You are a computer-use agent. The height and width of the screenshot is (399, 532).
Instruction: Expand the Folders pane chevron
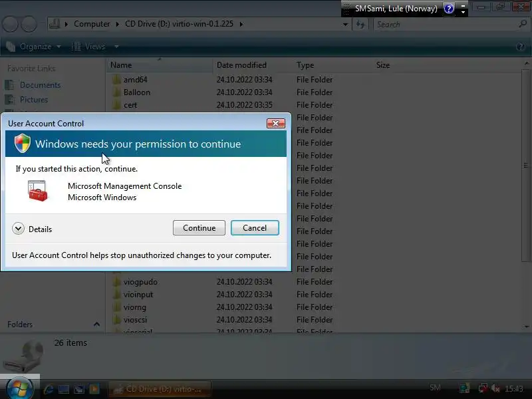(x=96, y=325)
